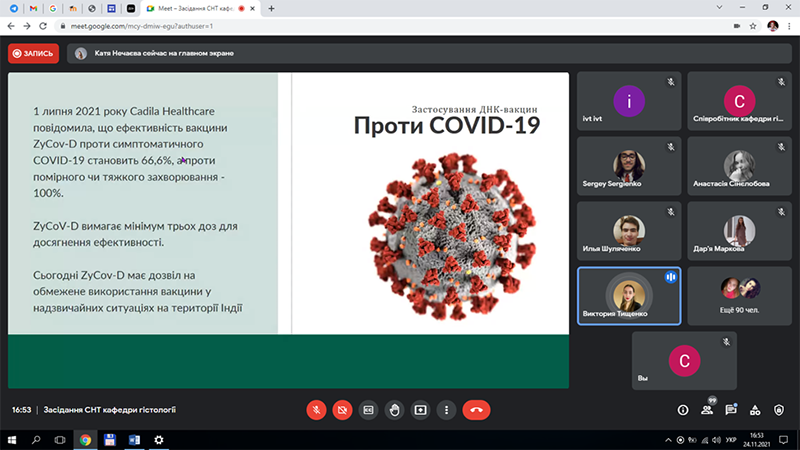
Task: Click the red ЗАПИСЬ recording indicator
Action: (x=33, y=54)
